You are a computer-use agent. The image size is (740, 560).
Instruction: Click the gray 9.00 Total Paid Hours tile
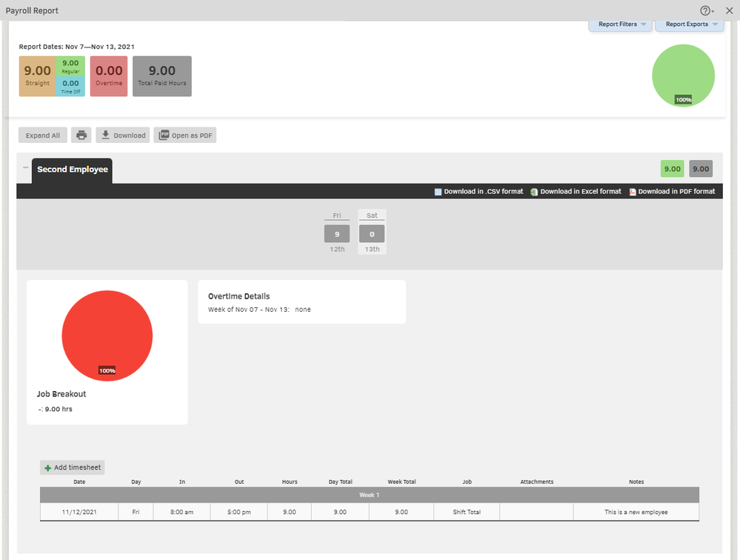point(162,76)
